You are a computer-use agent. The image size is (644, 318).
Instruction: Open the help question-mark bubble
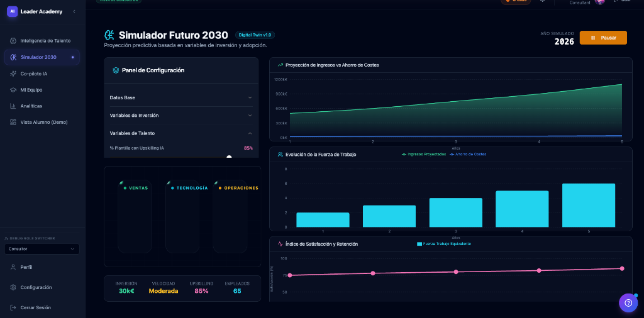click(628, 303)
